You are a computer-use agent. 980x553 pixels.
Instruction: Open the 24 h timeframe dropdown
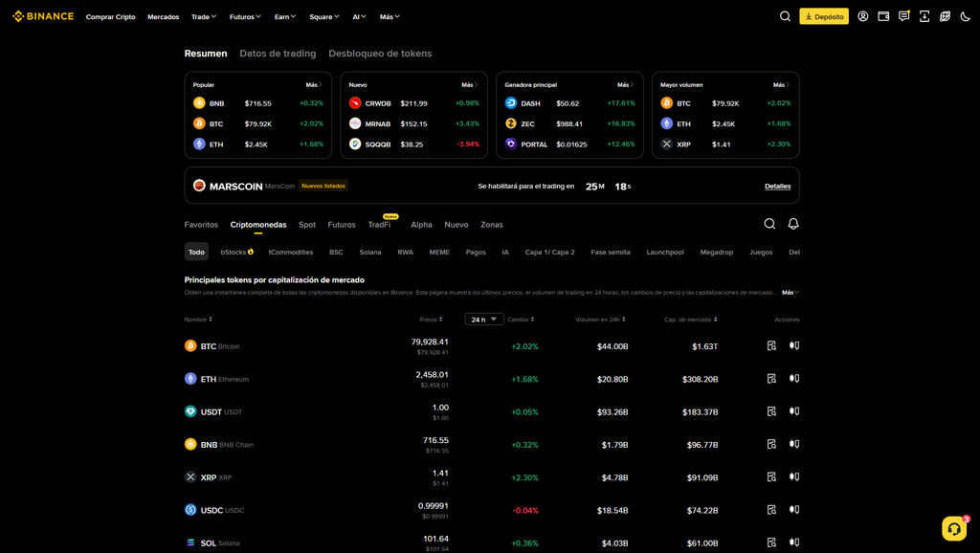484,320
